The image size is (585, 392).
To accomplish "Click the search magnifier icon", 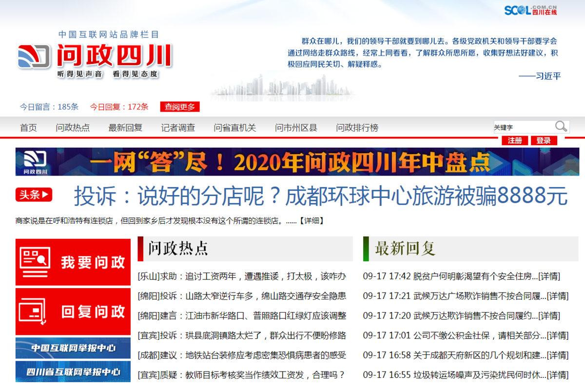I will point(561,127).
